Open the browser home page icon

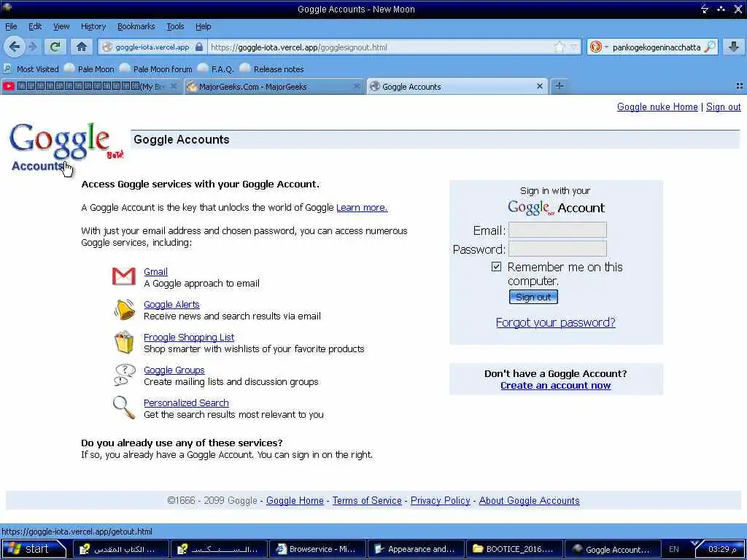[82, 47]
